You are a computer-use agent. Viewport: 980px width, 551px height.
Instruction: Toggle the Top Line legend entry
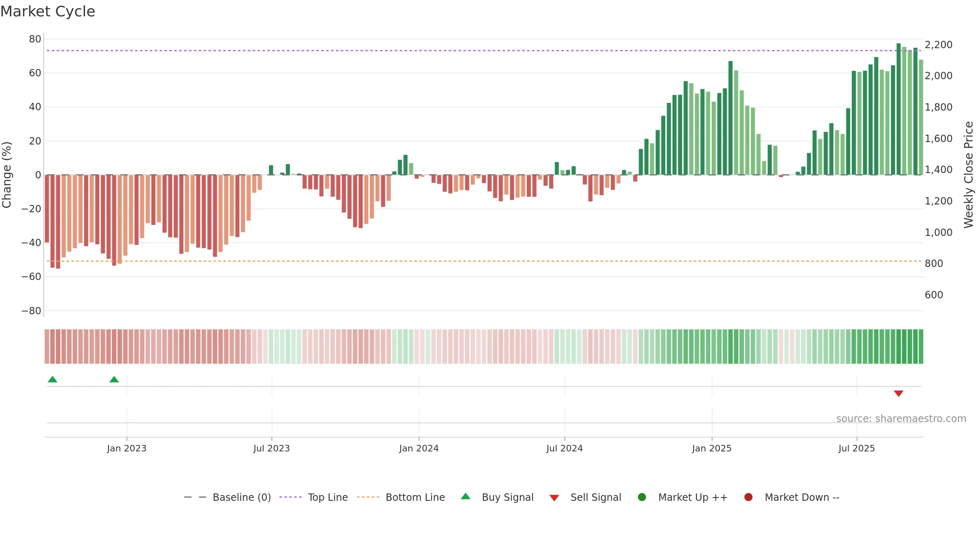[314, 497]
